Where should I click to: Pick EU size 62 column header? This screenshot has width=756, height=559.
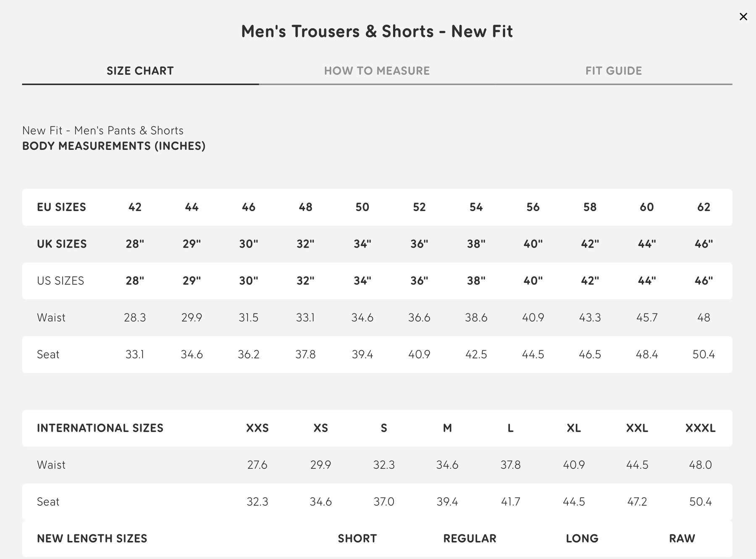pos(703,207)
